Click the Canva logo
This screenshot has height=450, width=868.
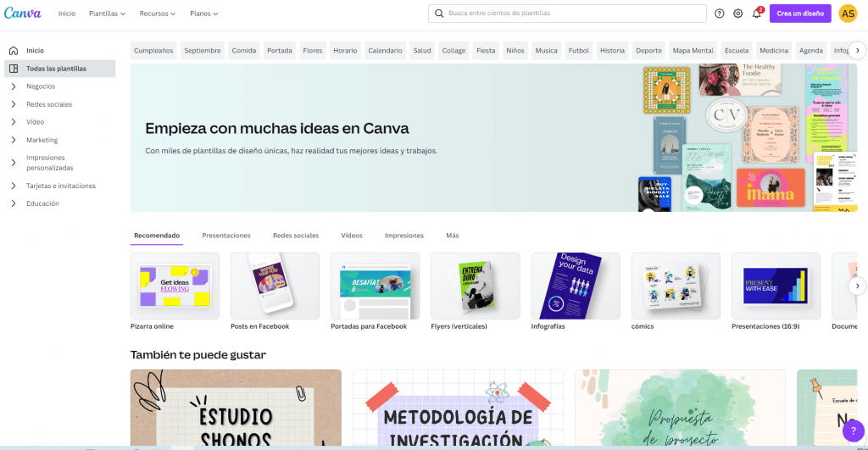23,14
